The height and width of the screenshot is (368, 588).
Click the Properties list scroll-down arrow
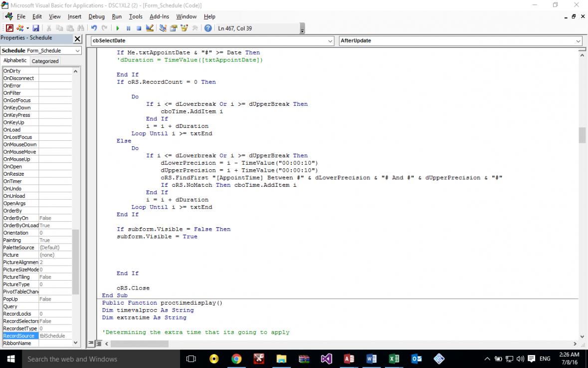tap(75, 343)
